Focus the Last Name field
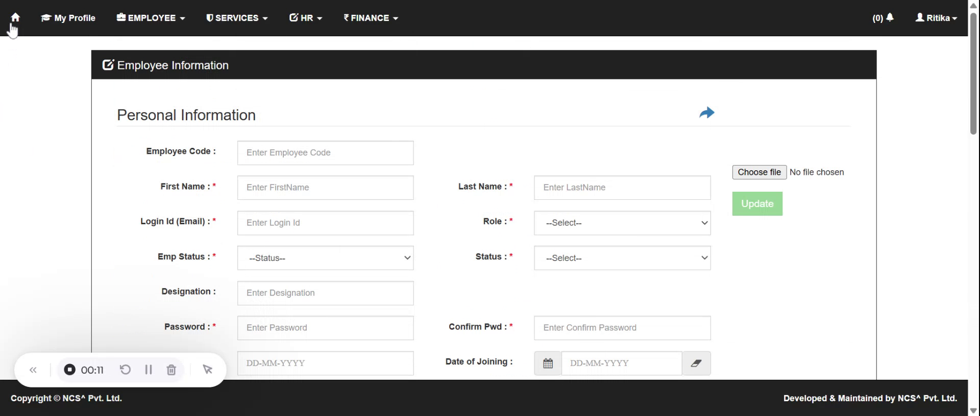The width and height of the screenshot is (980, 416). pos(622,188)
